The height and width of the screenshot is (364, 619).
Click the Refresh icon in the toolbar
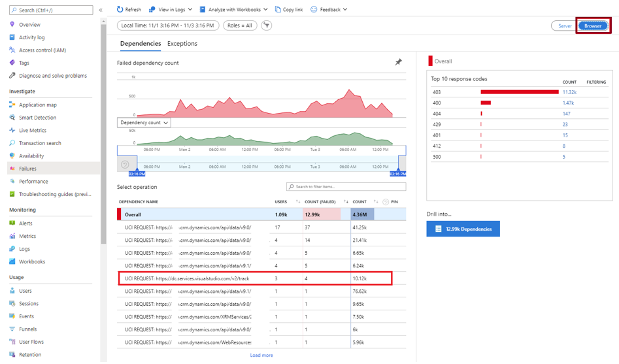pos(120,10)
